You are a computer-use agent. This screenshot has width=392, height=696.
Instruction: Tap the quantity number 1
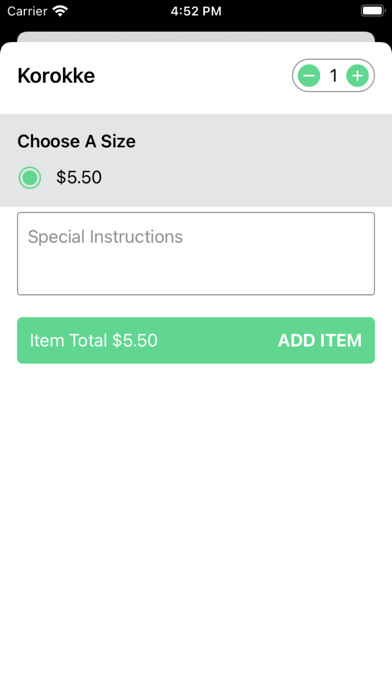click(x=333, y=76)
